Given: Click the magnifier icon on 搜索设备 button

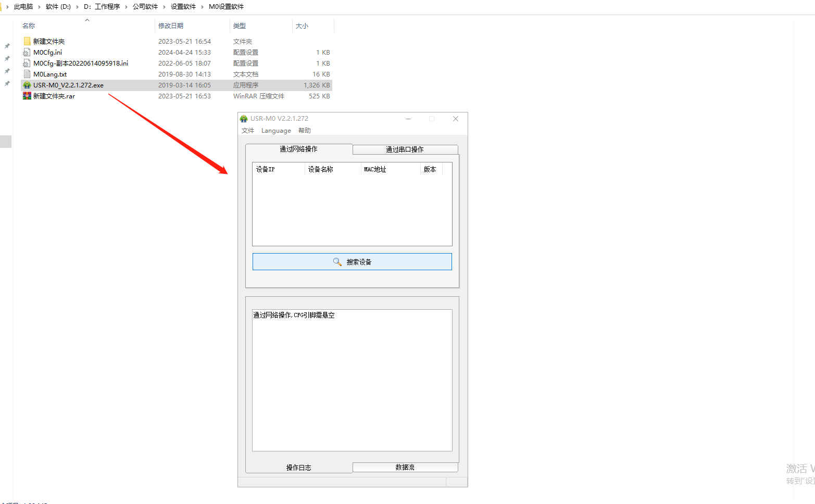Looking at the screenshot, I should click(x=337, y=262).
